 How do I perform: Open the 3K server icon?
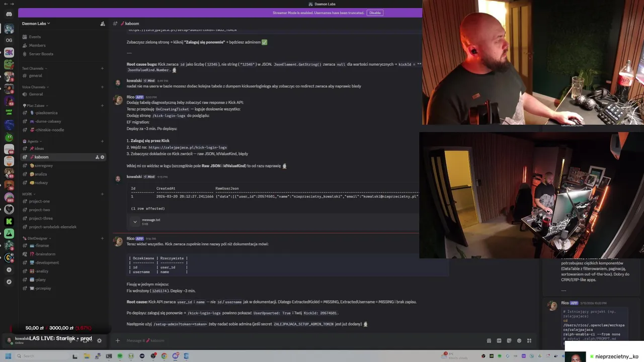(9, 52)
